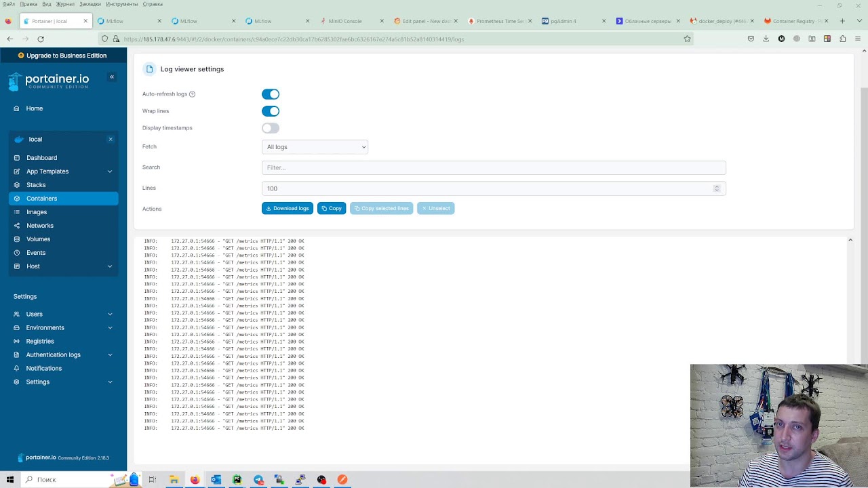Click the Unselect button
Viewport: 868px width, 488px height.
point(436,209)
